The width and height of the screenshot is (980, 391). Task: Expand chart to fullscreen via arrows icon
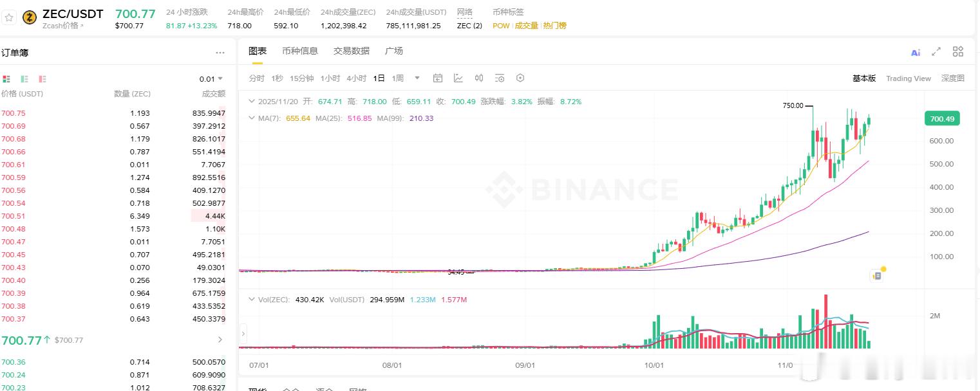[936, 53]
